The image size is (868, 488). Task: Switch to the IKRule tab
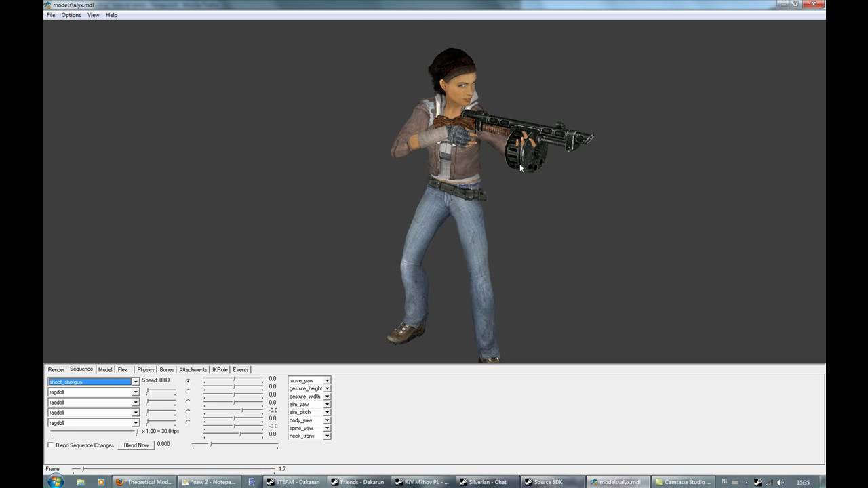coord(220,369)
